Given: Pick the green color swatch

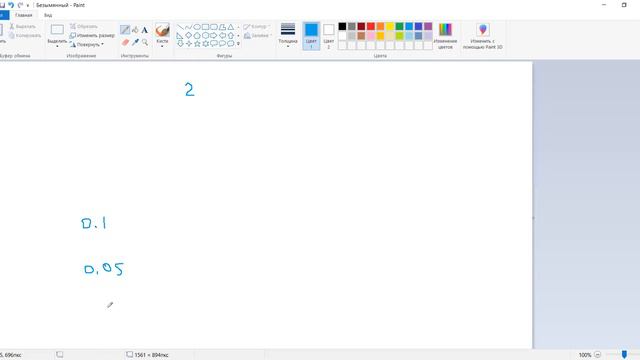Looking at the screenshot, I should 399,27.
